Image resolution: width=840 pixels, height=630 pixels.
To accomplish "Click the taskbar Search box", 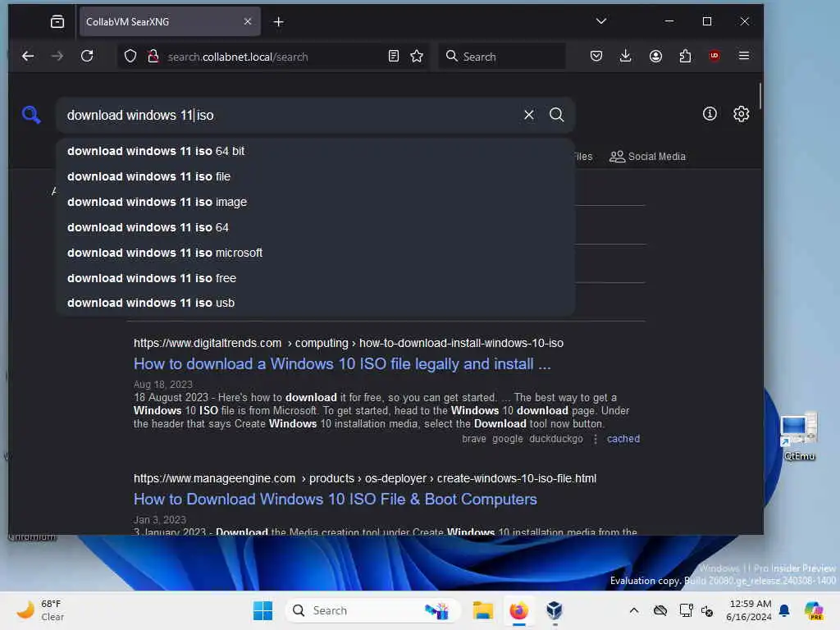I will 373,610.
